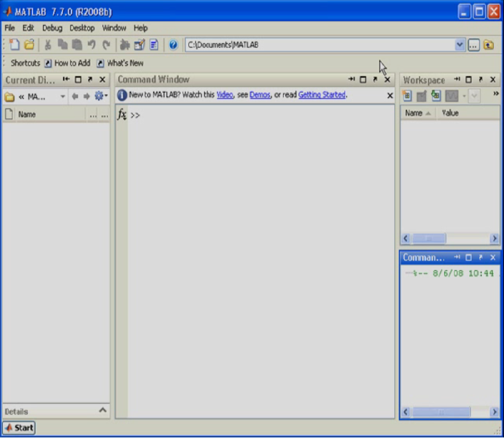Image resolution: width=504 pixels, height=438 pixels.
Task: Click the Workspace Import data icon
Action: click(x=436, y=96)
